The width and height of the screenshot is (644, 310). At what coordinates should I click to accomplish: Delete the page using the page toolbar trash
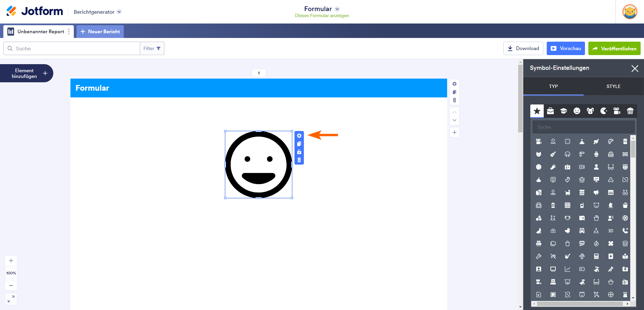pos(454,100)
